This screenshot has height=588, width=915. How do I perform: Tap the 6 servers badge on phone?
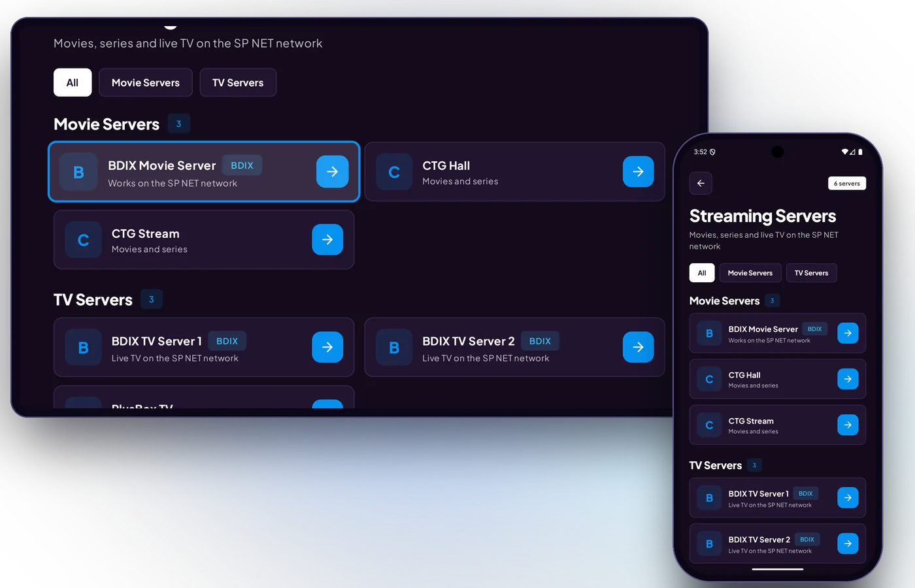847,184
